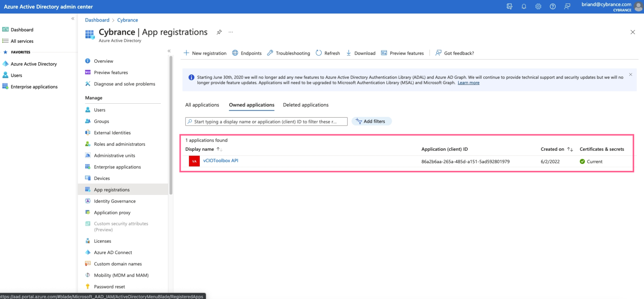The image size is (644, 299).
Task: Click the Created on date 6/2/2022
Action: (550, 162)
